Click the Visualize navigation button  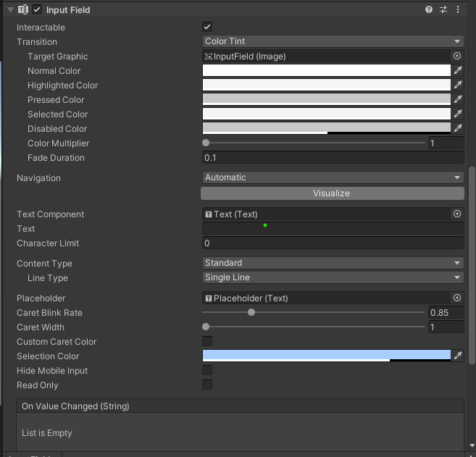tap(333, 193)
